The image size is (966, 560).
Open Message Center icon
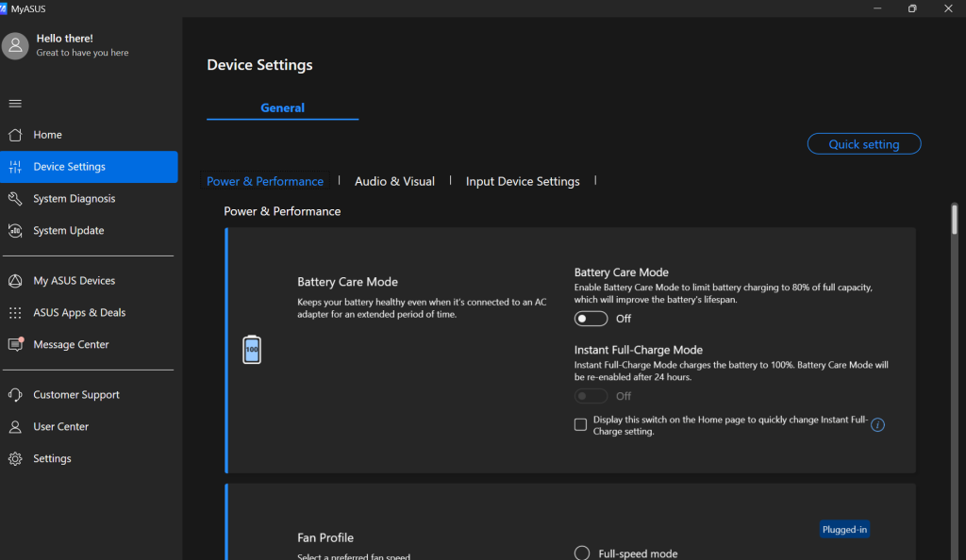pyautogui.click(x=15, y=345)
